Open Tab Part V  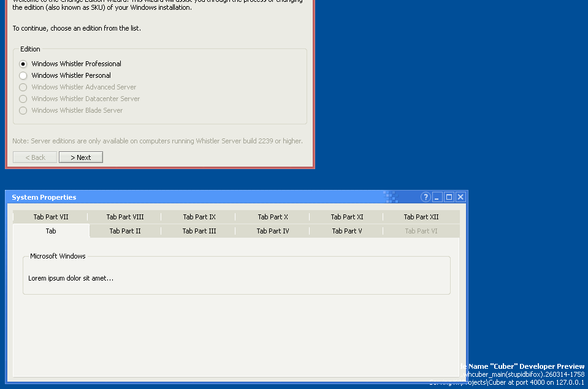click(347, 231)
